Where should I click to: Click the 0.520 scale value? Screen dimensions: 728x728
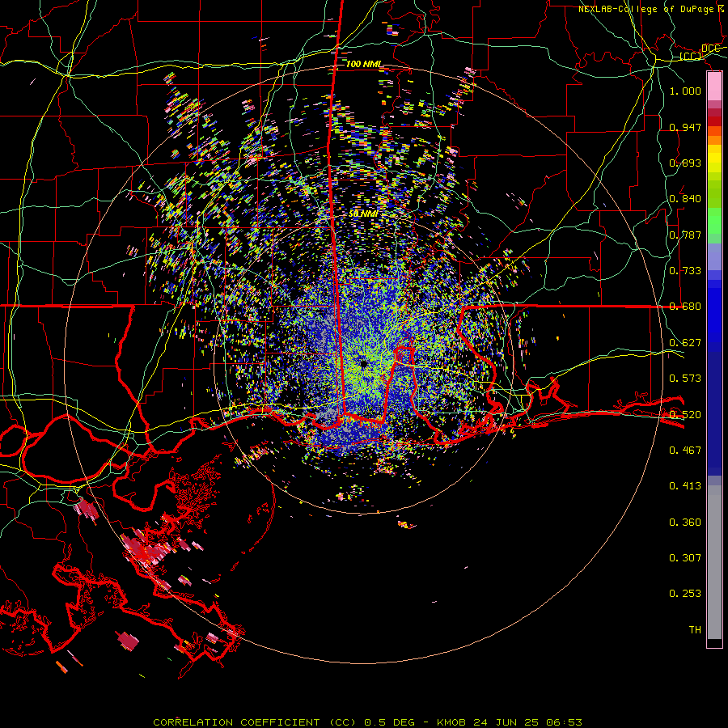tap(685, 414)
